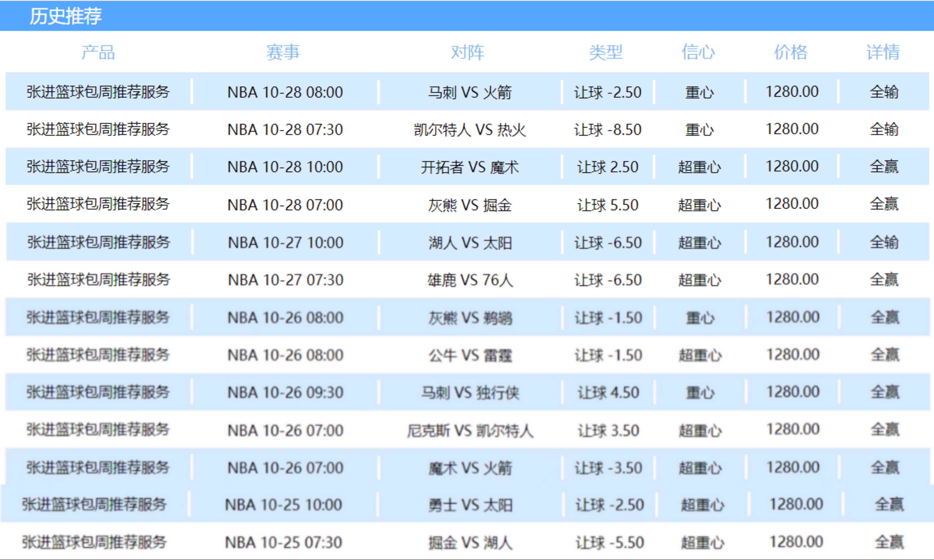Click 让球 -8.50 handicap cell
The image size is (934, 560).
(607, 129)
